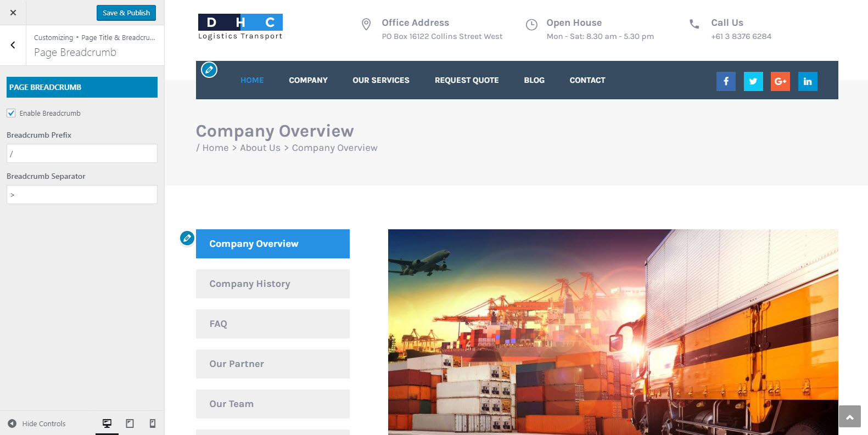868x435 pixels.
Task: Close the Customizer with the X icon
Action: click(13, 13)
